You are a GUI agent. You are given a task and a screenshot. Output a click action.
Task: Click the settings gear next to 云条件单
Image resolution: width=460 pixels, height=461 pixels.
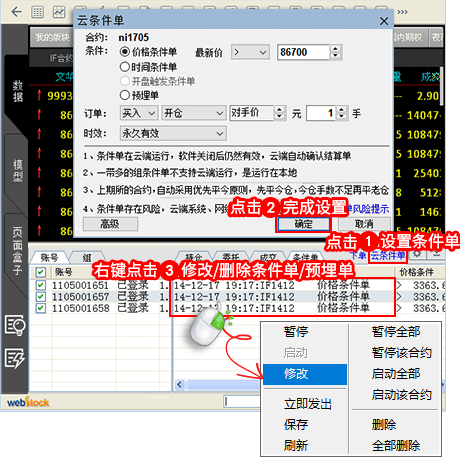click(416, 254)
